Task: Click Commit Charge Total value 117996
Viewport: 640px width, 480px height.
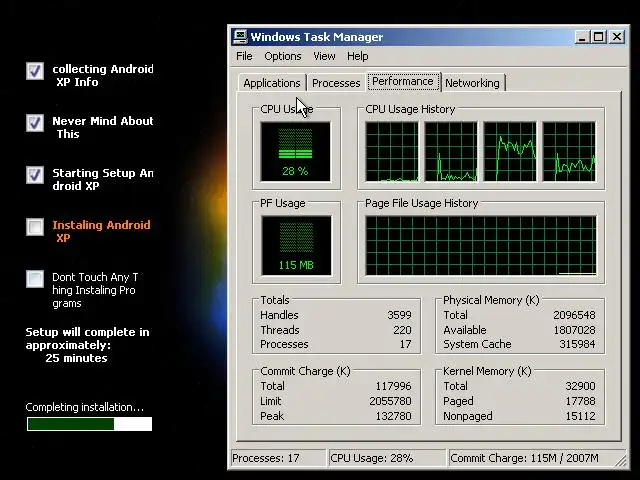Action: [393, 386]
